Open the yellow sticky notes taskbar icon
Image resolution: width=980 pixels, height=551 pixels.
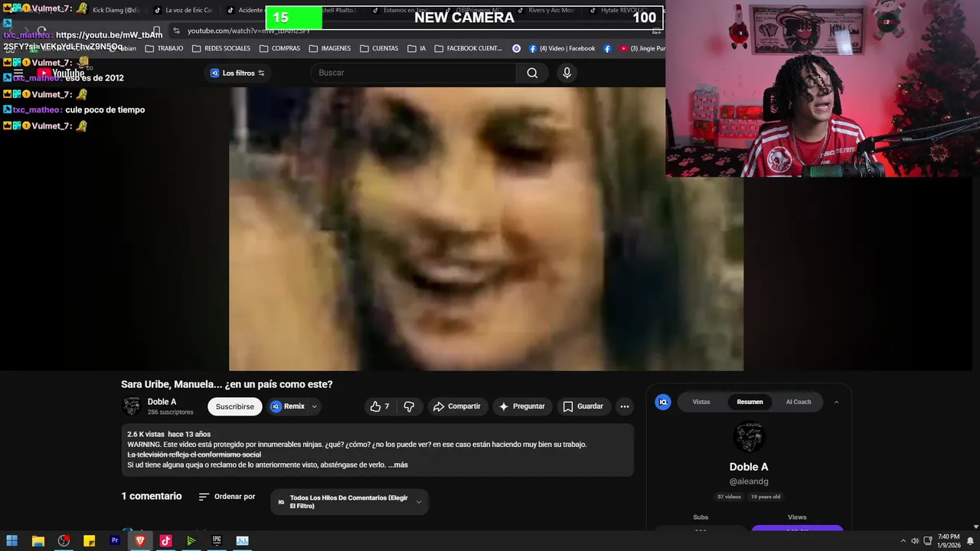click(x=89, y=540)
